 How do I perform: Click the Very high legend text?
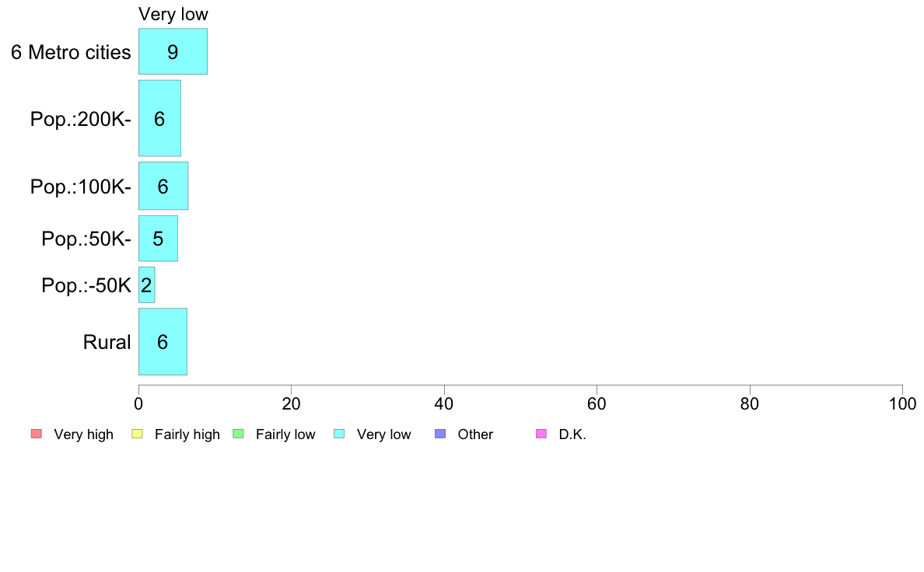point(83,434)
